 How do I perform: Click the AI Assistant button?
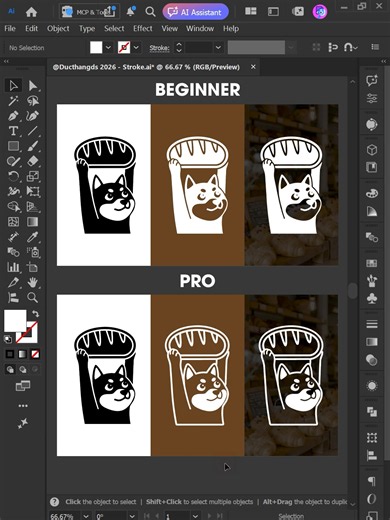(196, 12)
